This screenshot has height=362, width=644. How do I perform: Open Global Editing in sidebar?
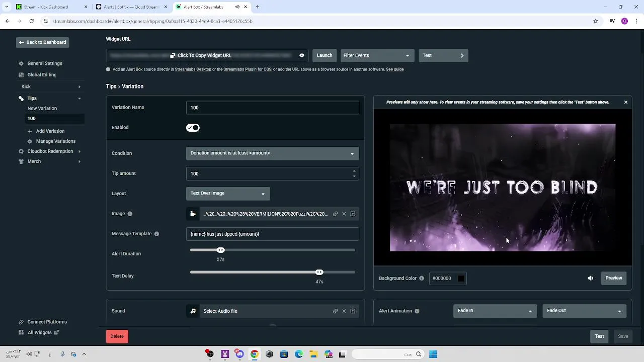[x=42, y=75]
